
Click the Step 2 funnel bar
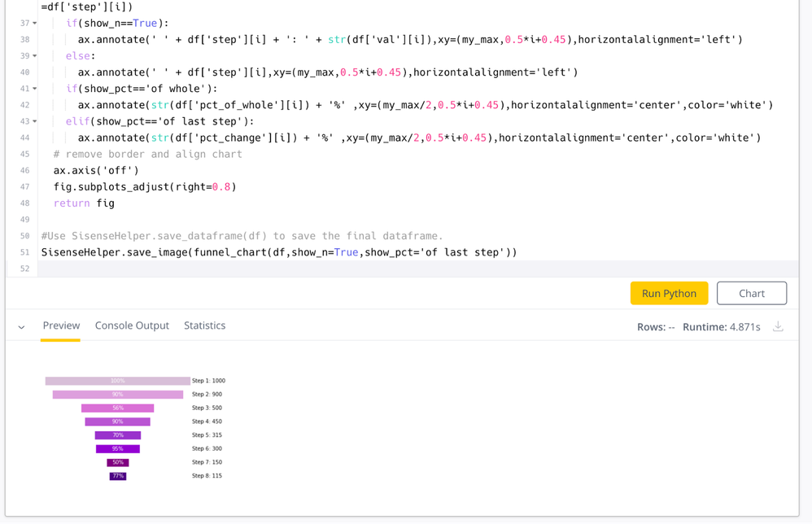tap(118, 395)
